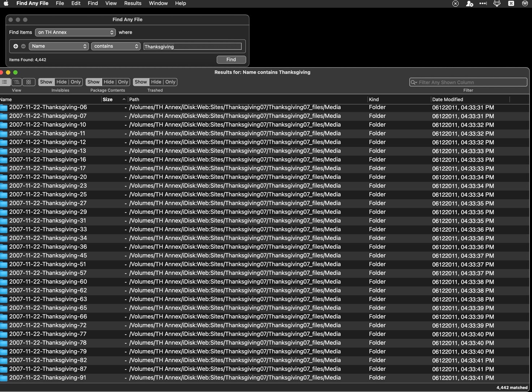
Task: Click the owl menu bar icon
Action: (525, 3)
